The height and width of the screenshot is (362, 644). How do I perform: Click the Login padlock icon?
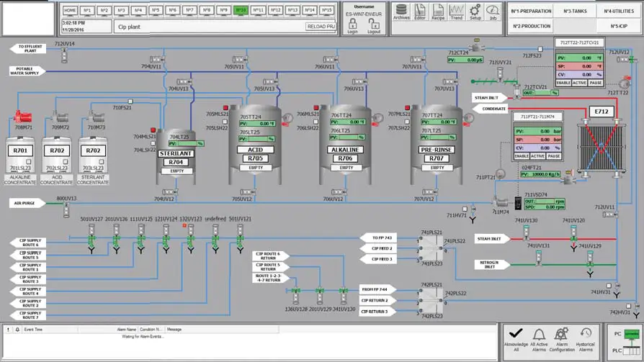352,26
